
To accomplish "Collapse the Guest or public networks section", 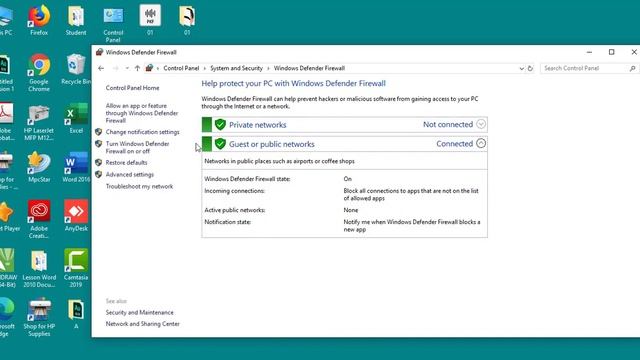I will [x=481, y=143].
